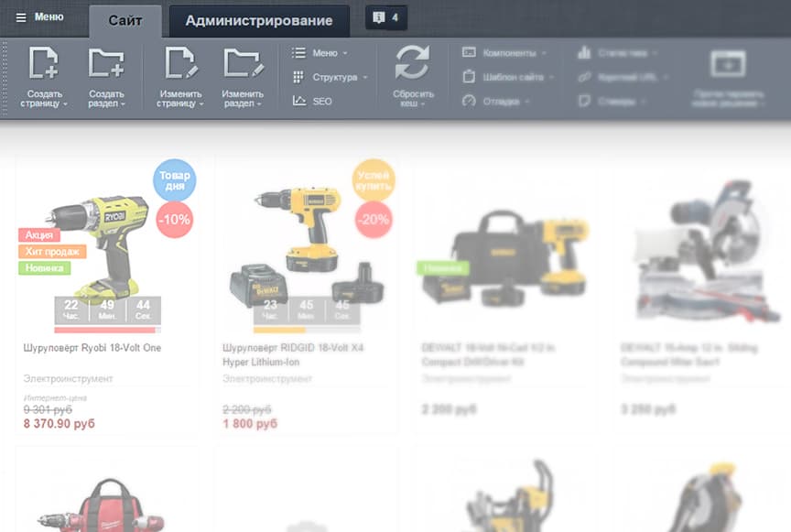Click the hamburger icon beside Меню
The height and width of the screenshot is (532, 791).
(x=21, y=17)
